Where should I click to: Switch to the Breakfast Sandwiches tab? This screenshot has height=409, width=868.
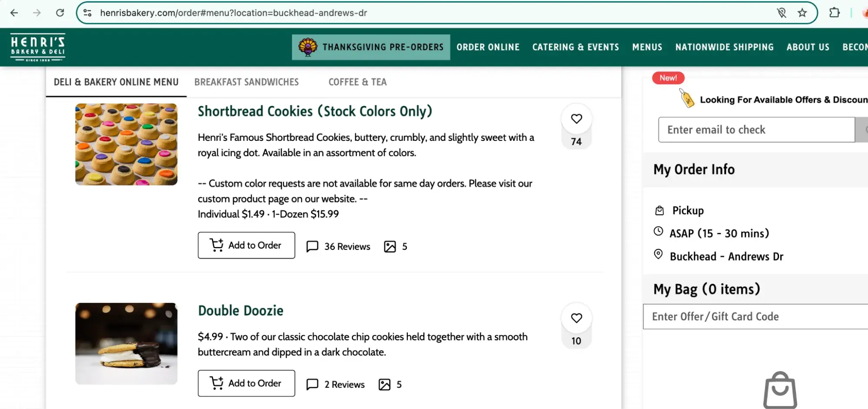click(246, 82)
